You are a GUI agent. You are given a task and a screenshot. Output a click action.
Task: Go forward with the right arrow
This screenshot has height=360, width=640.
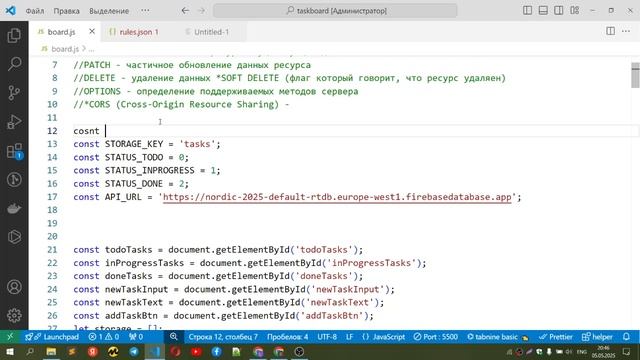pyautogui.click(x=202, y=11)
